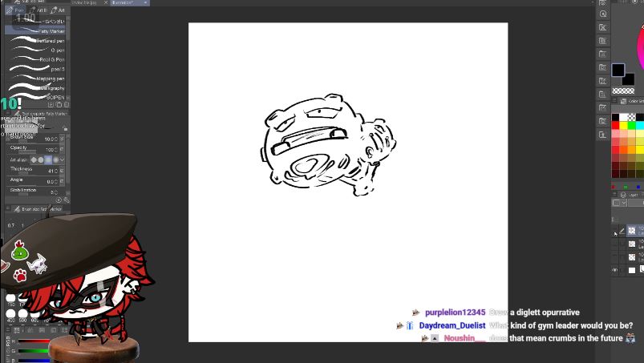Screen dimensions: 644x363
Task: Toggle the Opacity dynamics checkbox
Action: (63, 149)
